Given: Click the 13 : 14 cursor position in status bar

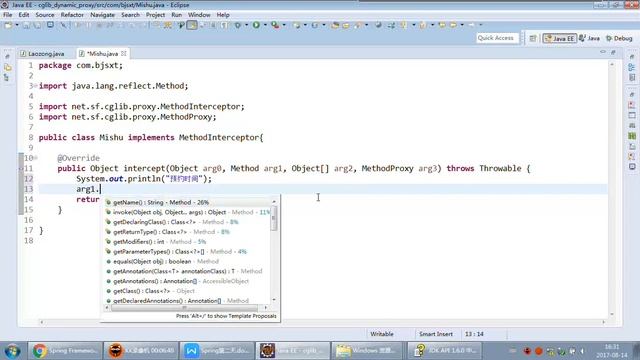Looking at the screenshot, I should point(474,334).
